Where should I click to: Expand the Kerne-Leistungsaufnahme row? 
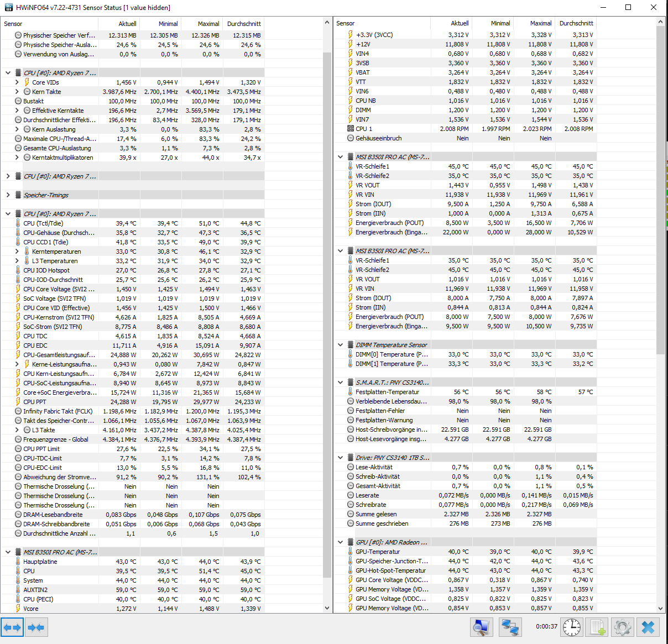pyautogui.click(x=17, y=364)
